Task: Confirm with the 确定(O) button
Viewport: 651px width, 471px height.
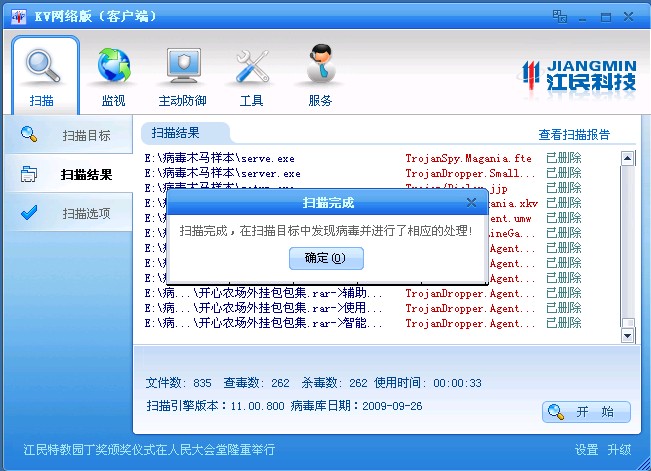Action: (x=326, y=258)
